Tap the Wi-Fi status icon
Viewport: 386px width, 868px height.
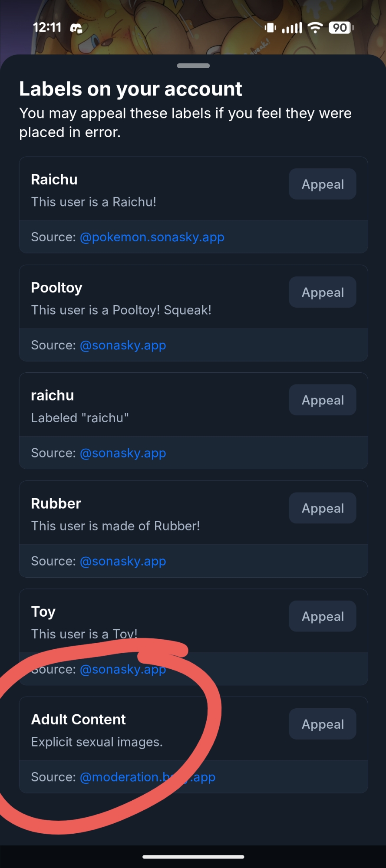pos(315,28)
